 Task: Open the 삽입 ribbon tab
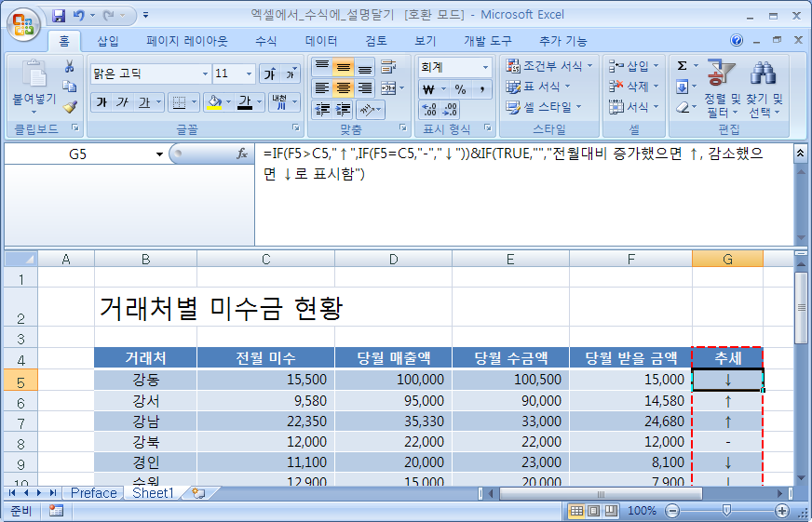click(x=108, y=41)
